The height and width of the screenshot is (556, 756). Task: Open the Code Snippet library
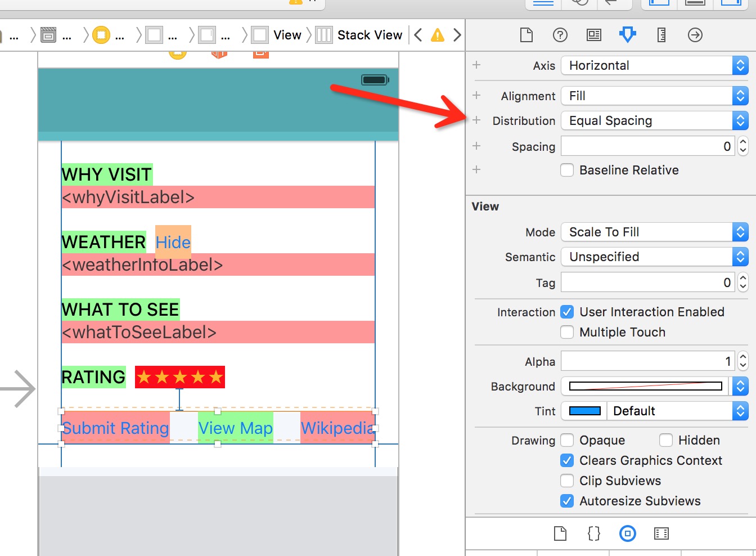[593, 533]
